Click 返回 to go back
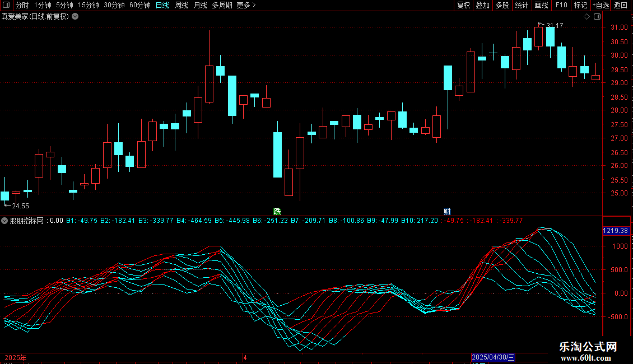 click(x=621, y=5)
